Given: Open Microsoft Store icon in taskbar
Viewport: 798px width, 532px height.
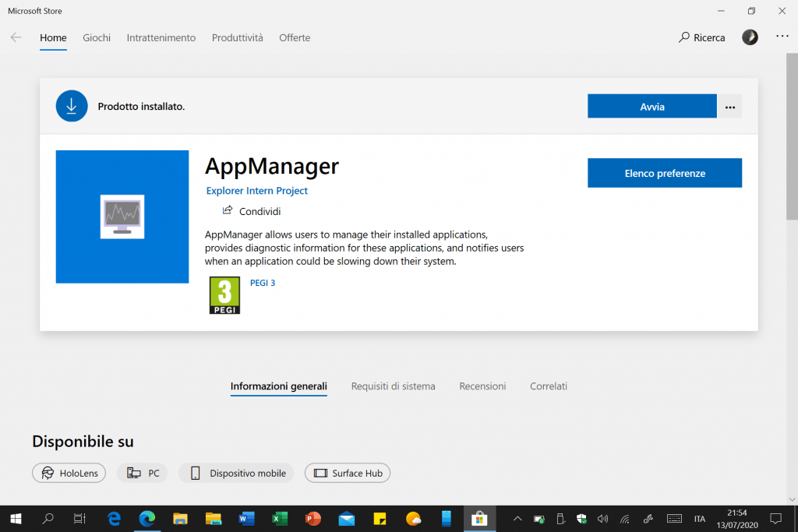Looking at the screenshot, I should (480, 519).
